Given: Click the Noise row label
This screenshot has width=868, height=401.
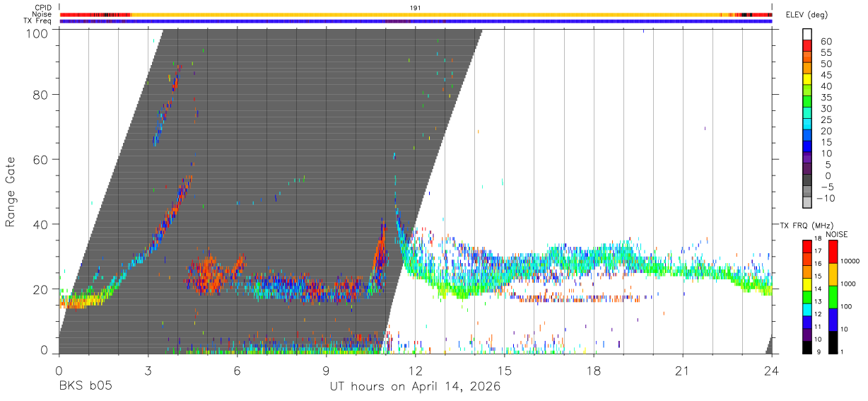Looking at the screenshot, I should coord(42,14).
